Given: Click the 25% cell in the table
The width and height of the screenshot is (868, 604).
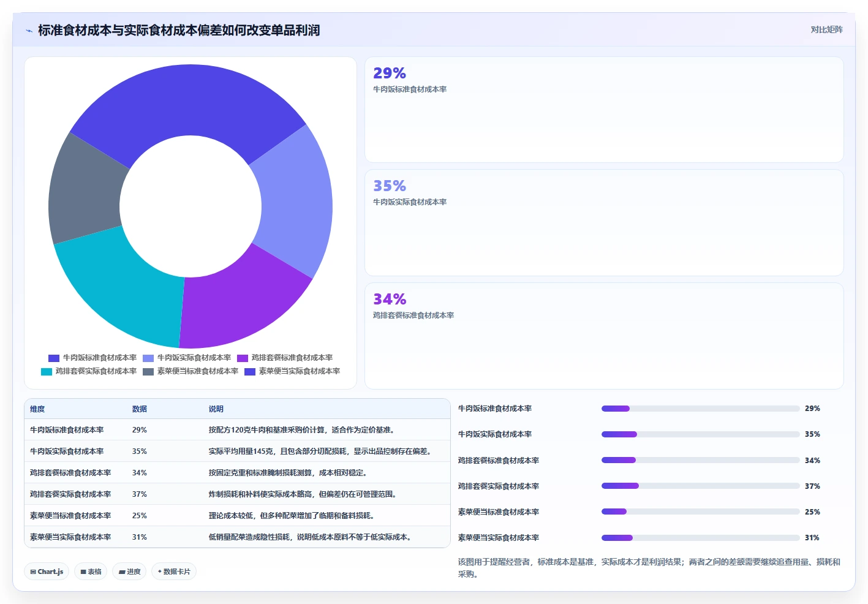Looking at the screenshot, I should coord(140,516).
